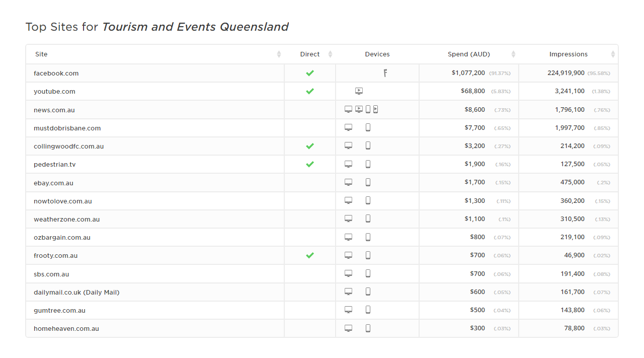Click the desktop icon for gumtree.com.au

348,310
